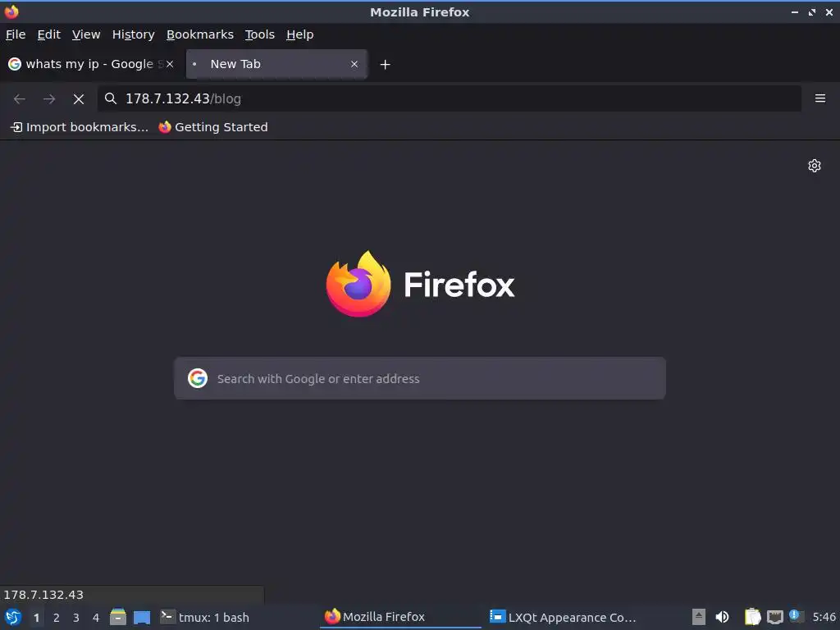Open network connection tray icon
This screenshot has height=630, width=840.
(774, 617)
